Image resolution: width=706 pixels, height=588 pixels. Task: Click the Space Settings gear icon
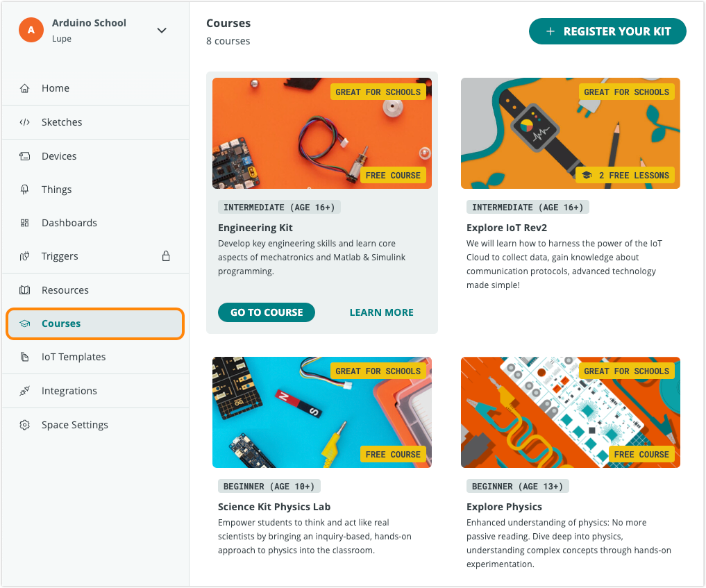[25, 424]
